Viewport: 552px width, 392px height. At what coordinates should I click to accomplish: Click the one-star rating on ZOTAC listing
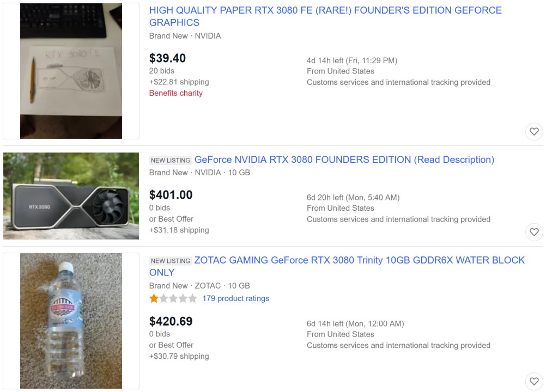[x=154, y=298]
